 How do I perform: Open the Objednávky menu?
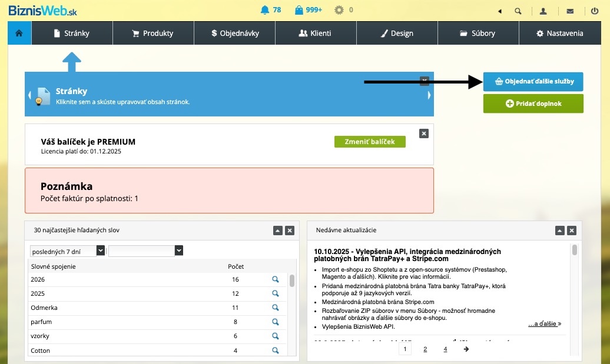(234, 33)
